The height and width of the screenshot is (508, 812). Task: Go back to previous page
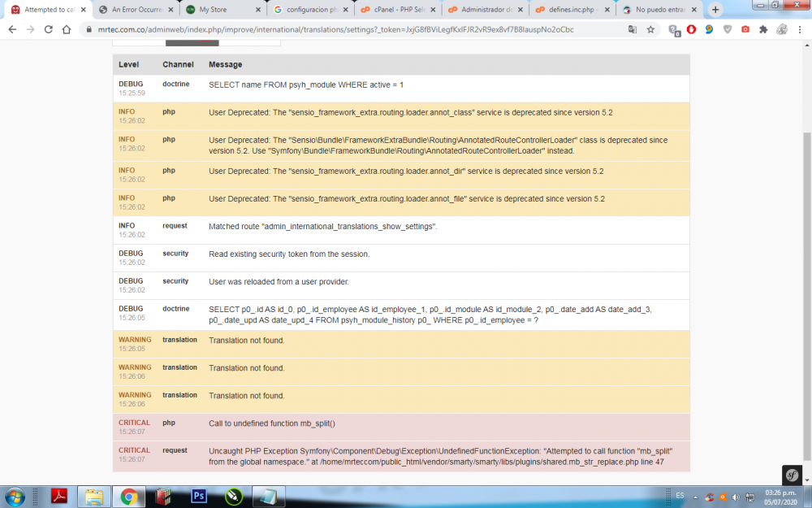tap(12, 29)
